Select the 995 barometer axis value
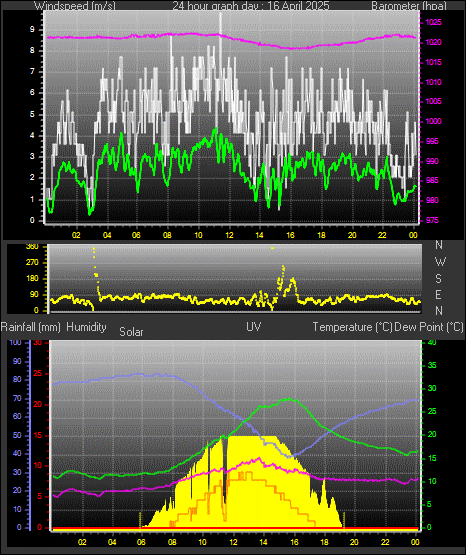 432,141
